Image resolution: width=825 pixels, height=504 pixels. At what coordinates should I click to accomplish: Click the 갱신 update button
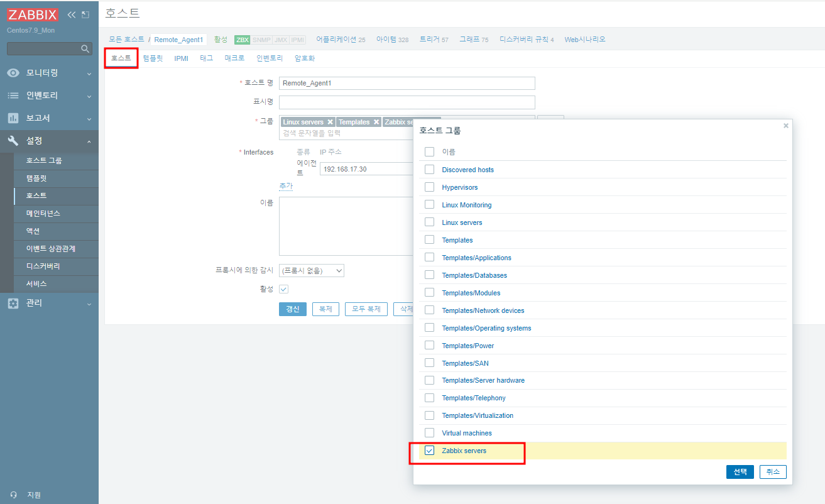click(293, 309)
